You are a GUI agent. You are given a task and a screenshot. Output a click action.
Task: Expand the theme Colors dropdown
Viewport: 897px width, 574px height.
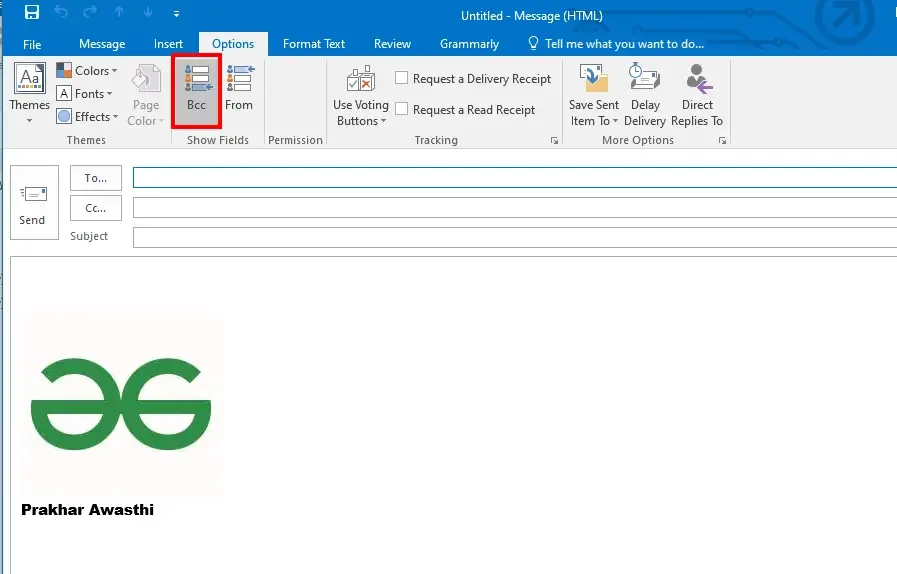click(x=87, y=70)
